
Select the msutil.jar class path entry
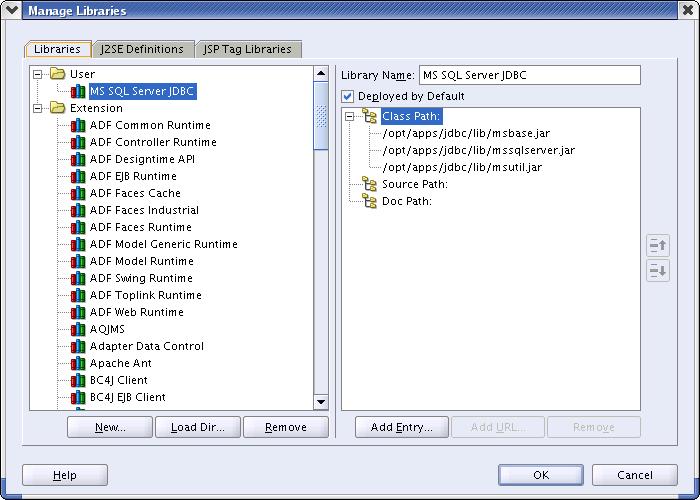pos(462,167)
